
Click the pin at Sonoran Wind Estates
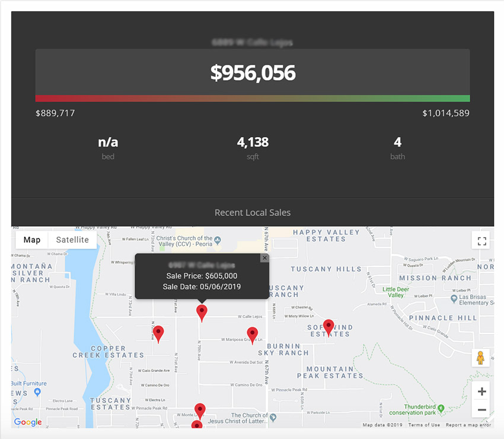[x=328, y=327]
